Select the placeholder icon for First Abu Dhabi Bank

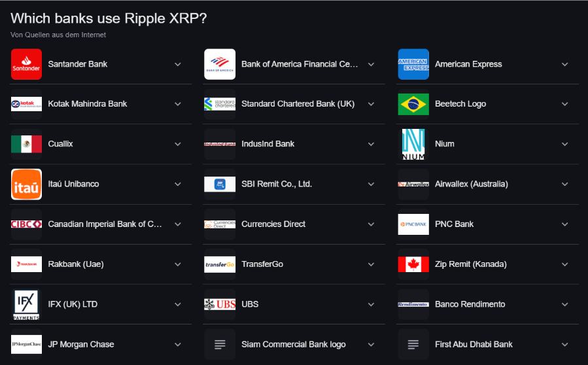point(413,344)
